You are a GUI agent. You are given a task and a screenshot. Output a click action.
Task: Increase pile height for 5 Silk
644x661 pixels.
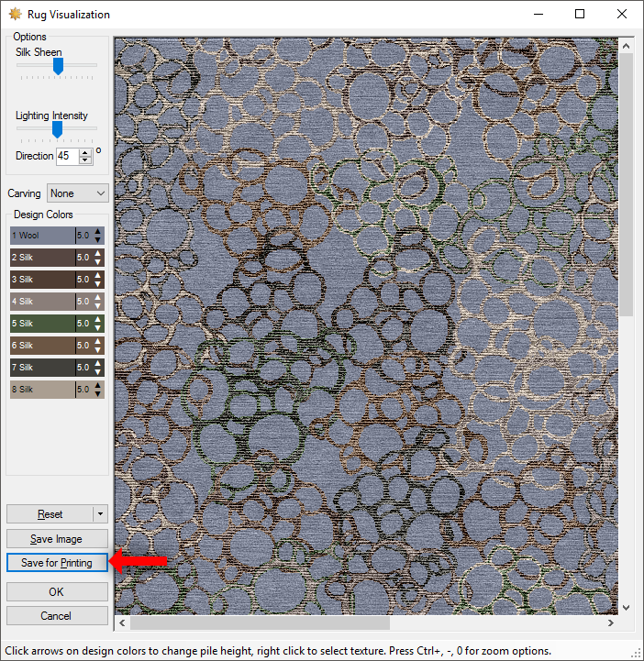pos(98,320)
